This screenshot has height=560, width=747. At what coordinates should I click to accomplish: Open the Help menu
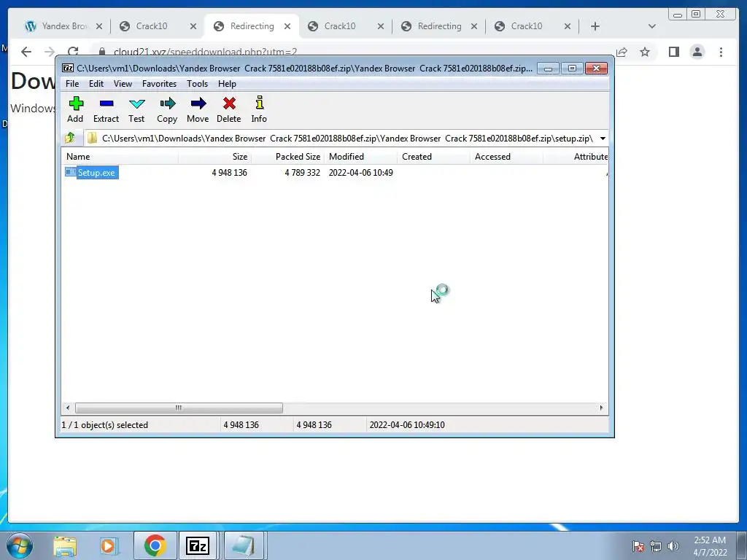[x=228, y=84]
